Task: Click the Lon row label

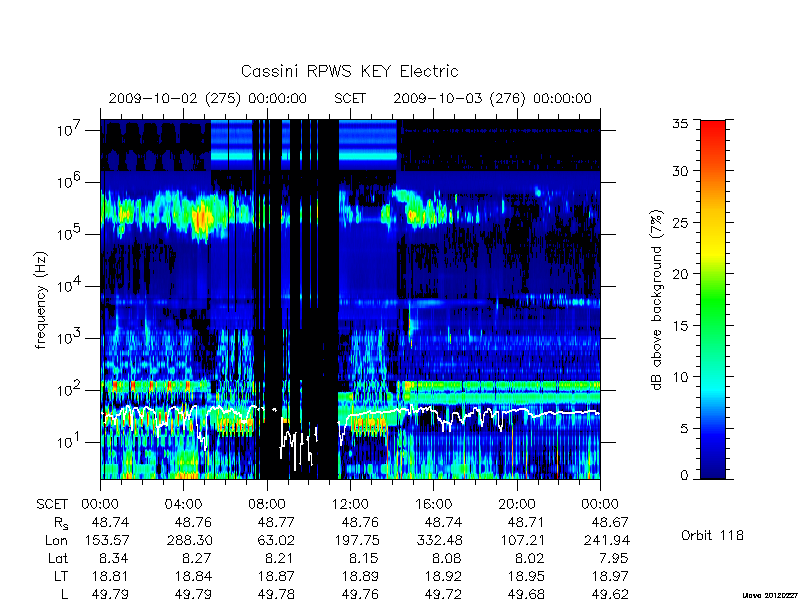Action: (x=56, y=540)
